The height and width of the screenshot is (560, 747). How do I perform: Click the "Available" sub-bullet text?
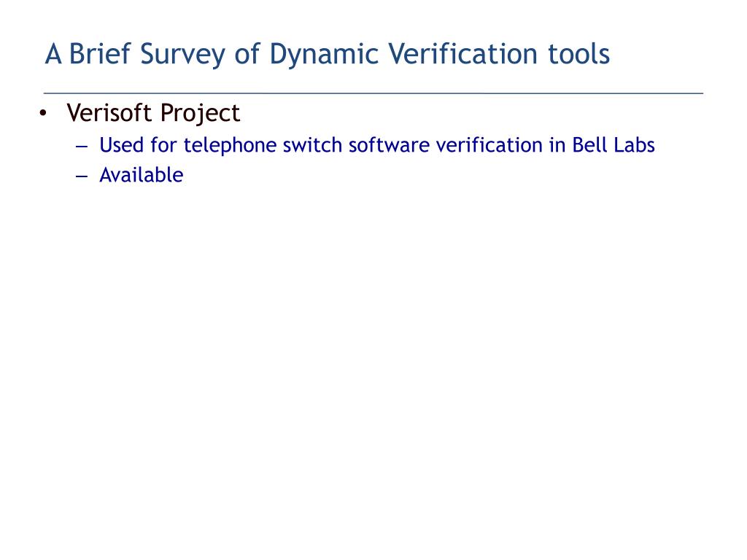[141, 175]
